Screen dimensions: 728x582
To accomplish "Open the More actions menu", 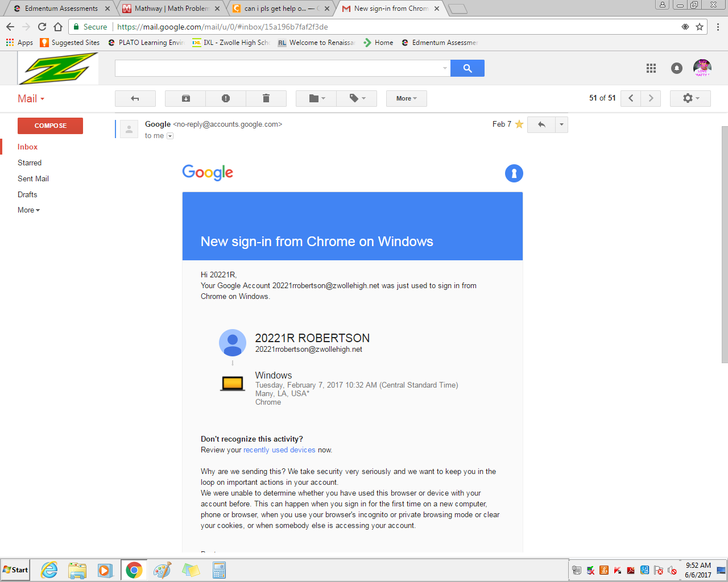I will tap(407, 98).
